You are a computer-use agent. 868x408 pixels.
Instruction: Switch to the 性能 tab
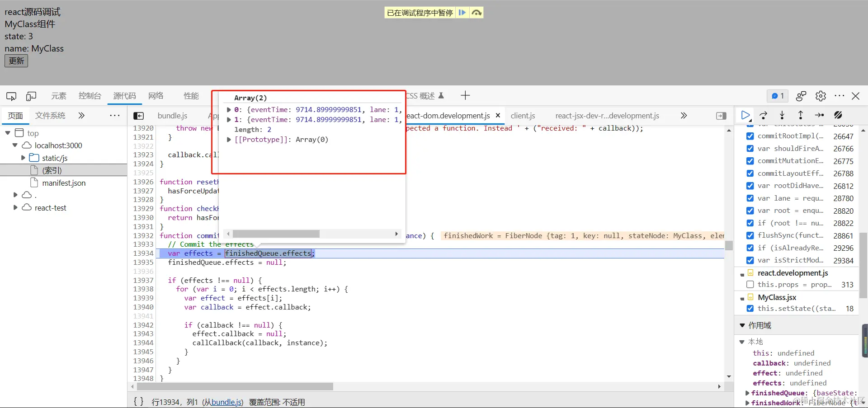coord(191,96)
